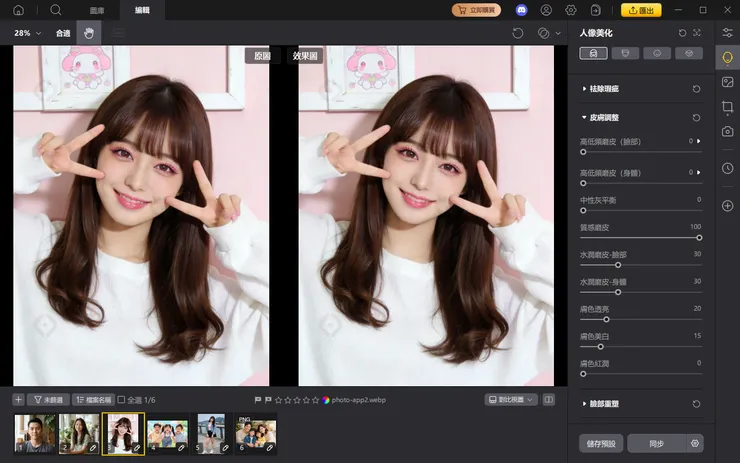Viewport: 740px width, 463px height.
Task: Open the Discord community icon
Action: click(521, 10)
